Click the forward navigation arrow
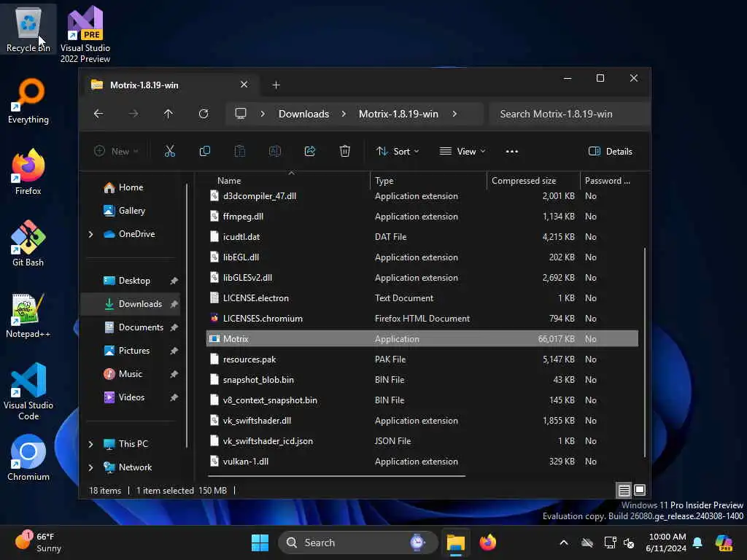Viewport: 747px width, 560px height. pyautogui.click(x=133, y=114)
